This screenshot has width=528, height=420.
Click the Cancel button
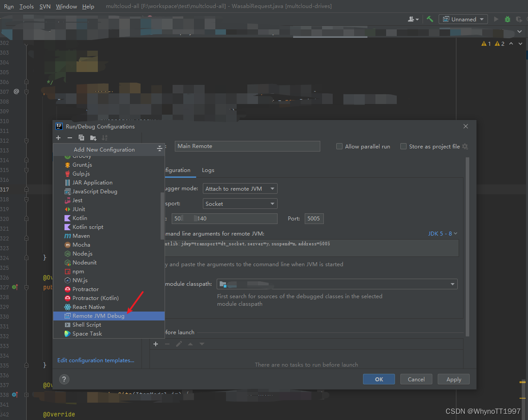coord(416,379)
